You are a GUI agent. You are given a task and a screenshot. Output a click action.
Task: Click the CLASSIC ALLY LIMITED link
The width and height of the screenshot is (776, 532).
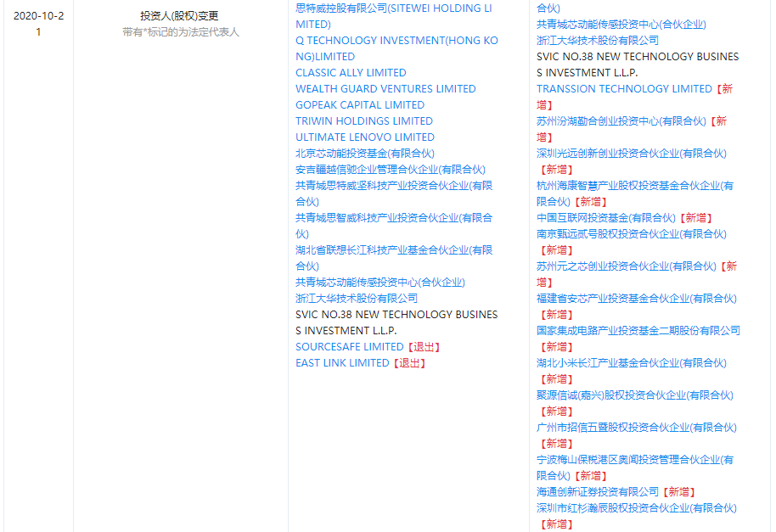[351, 73]
